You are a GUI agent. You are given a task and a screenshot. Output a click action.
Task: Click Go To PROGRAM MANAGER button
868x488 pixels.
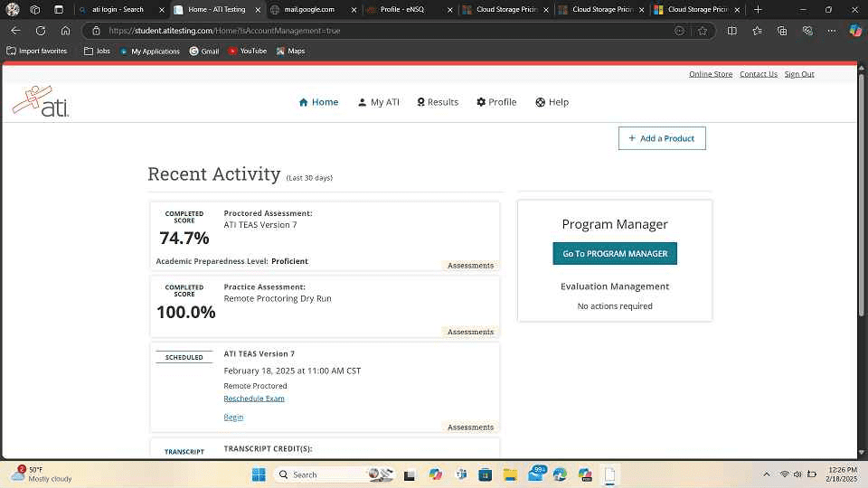pos(614,254)
